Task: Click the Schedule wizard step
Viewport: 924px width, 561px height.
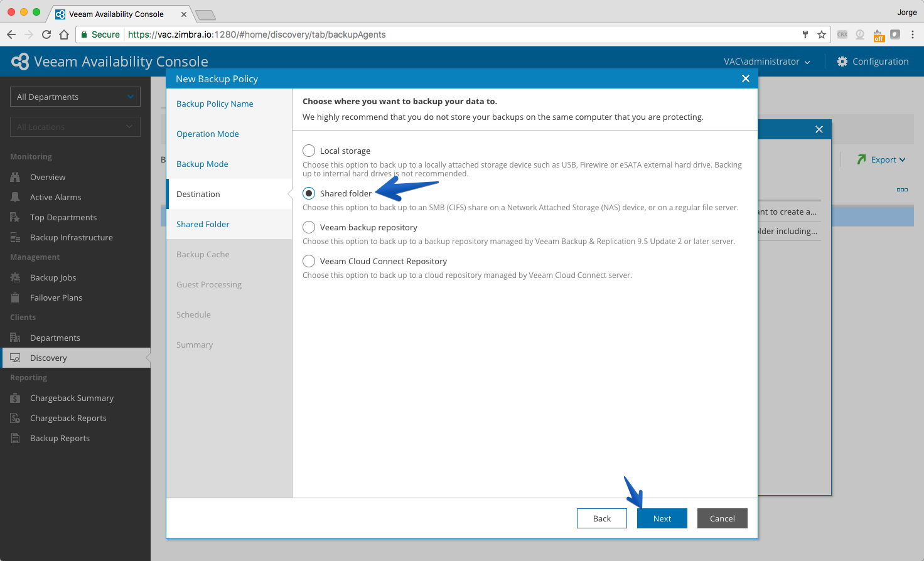Action: [193, 314]
